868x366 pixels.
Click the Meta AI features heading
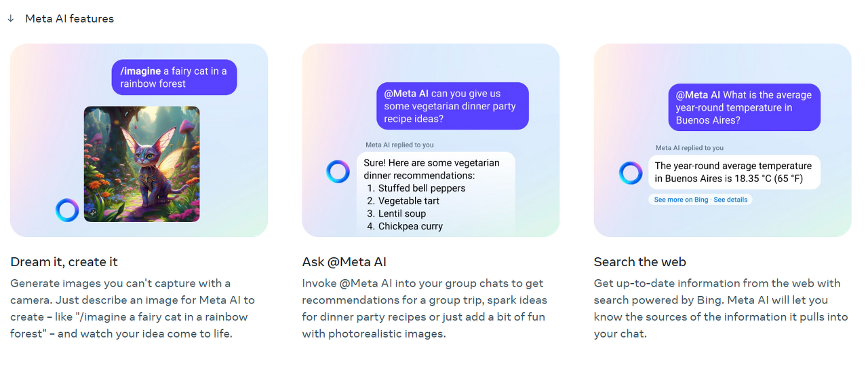click(69, 19)
